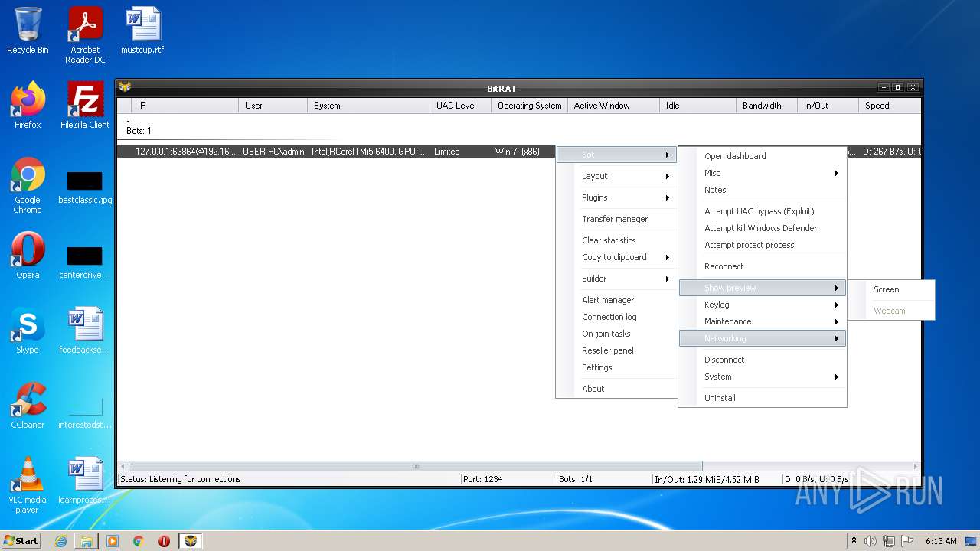This screenshot has width=980, height=551.
Task: Open Windows Media Player taskbar icon
Action: [113, 541]
